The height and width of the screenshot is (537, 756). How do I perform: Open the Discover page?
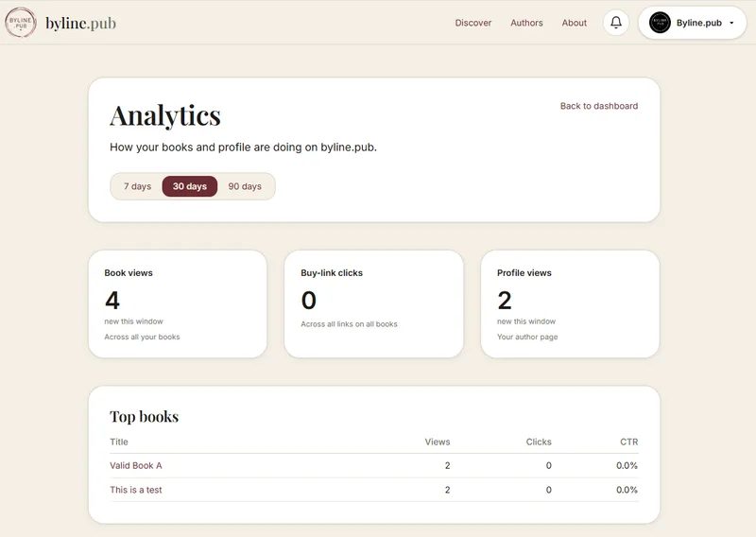coord(473,23)
